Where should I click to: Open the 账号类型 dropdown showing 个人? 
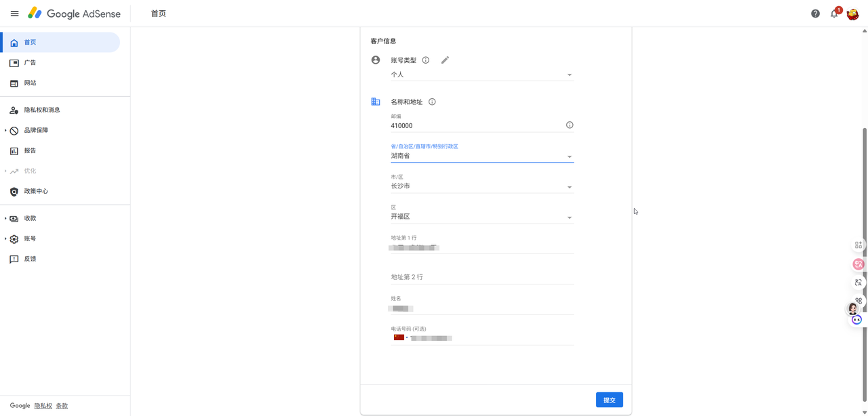pyautogui.click(x=481, y=75)
